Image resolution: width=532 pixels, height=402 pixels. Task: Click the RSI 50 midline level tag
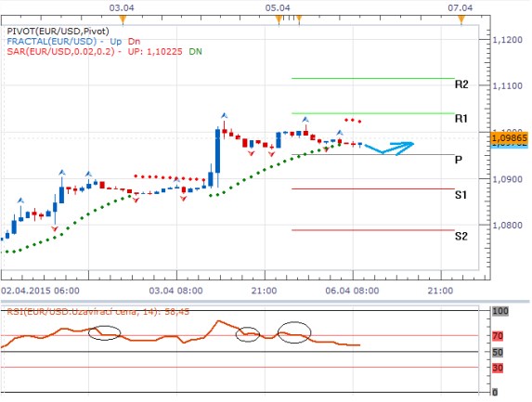click(x=498, y=352)
